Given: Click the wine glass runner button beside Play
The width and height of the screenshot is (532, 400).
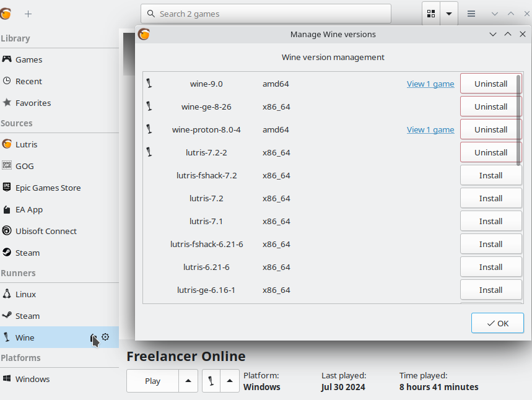Looking at the screenshot, I should 211,381.
